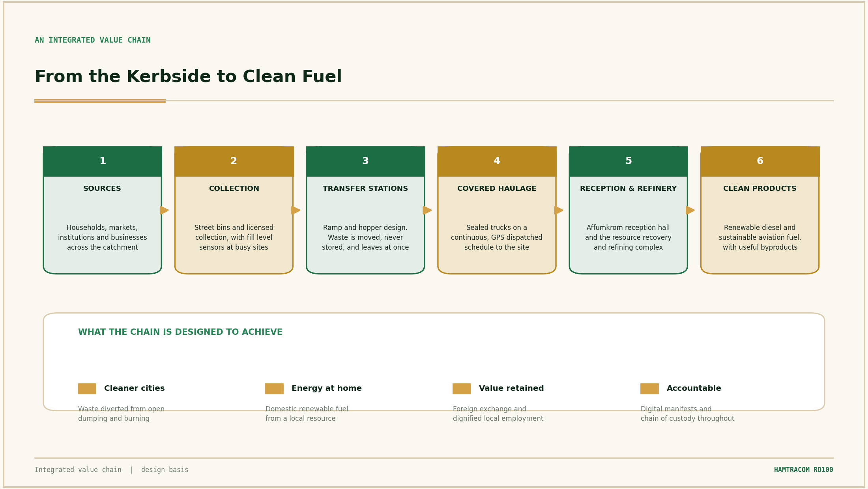Click the 'Ramp and hopper design' description

click(x=365, y=238)
